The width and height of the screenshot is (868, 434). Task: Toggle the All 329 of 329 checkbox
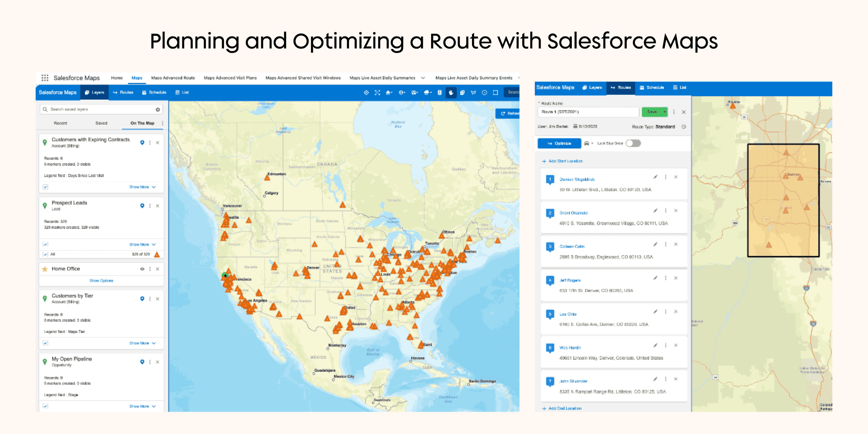(x=45, y=254)
